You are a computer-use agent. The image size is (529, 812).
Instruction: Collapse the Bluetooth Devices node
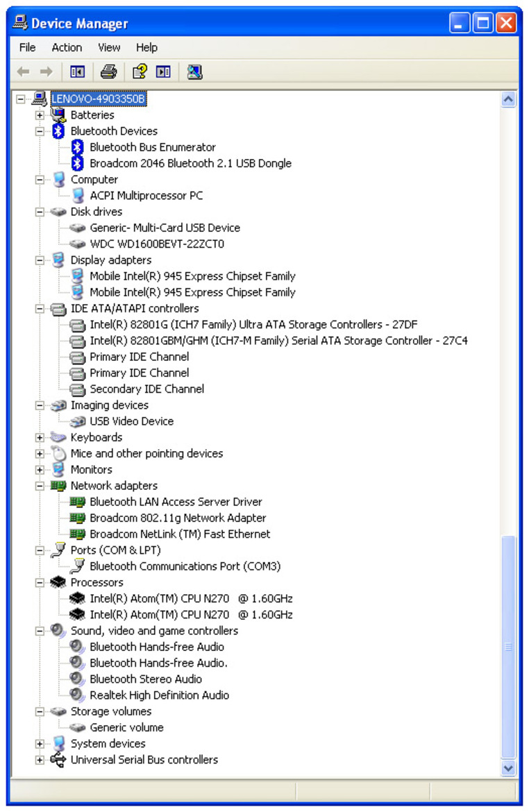pos(40,131)
